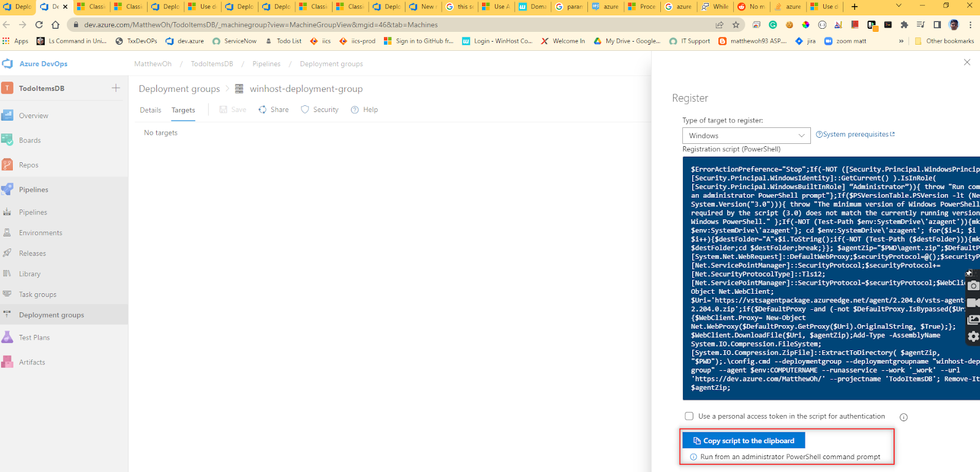Image resolution: width=980 pixels, height=472 pixels.
Task: Click the address bar URL field
Action: click(x=392, y=24)
